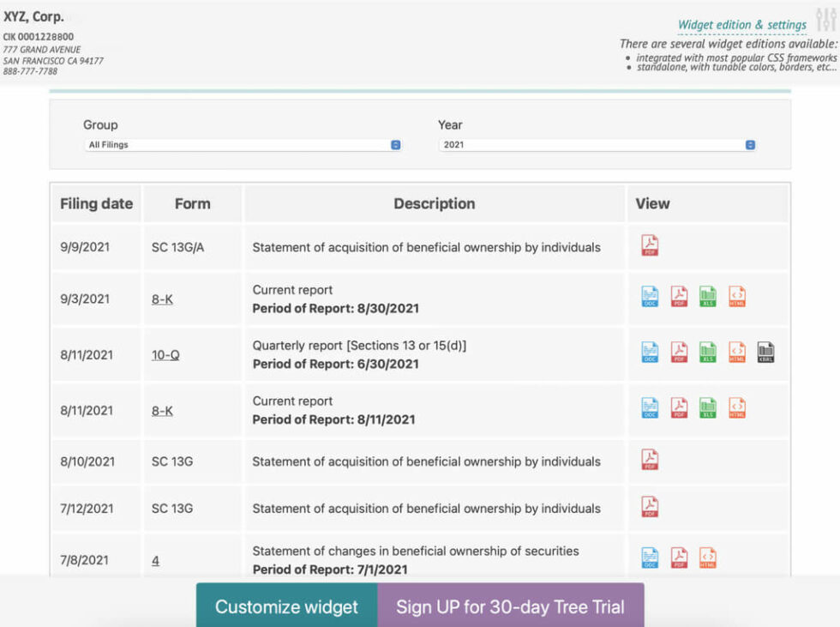The width and height of the screenshot is (840, 627).
Task: Open the HTML version of the Form 4 filing
Action: pos(708,557)
